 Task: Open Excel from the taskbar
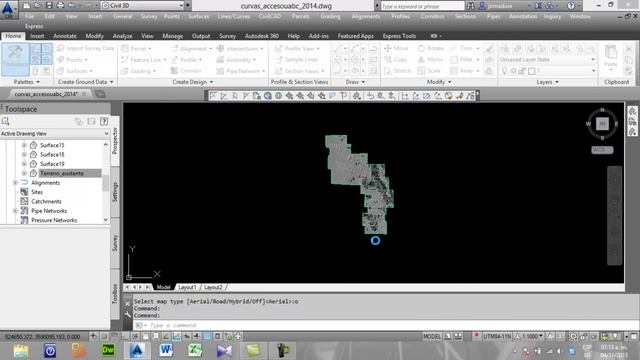195,350
